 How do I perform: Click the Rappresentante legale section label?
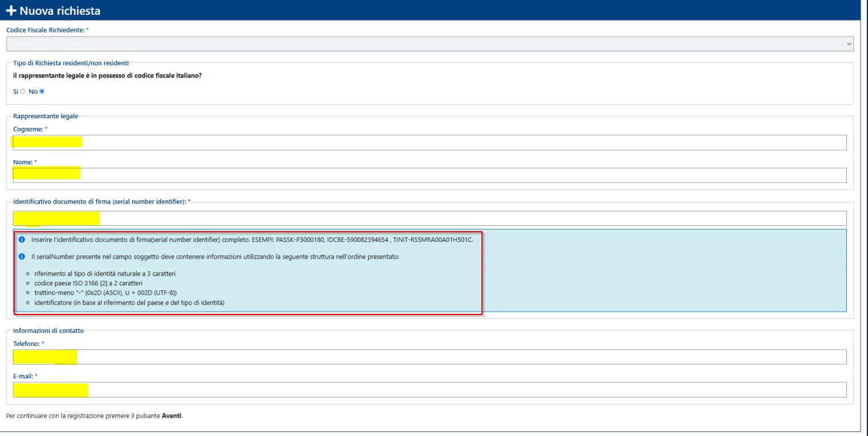point(46,116)
